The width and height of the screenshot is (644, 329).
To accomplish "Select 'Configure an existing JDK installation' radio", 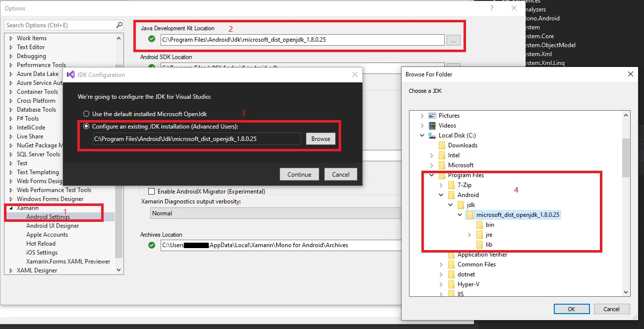I will (86, 127).
